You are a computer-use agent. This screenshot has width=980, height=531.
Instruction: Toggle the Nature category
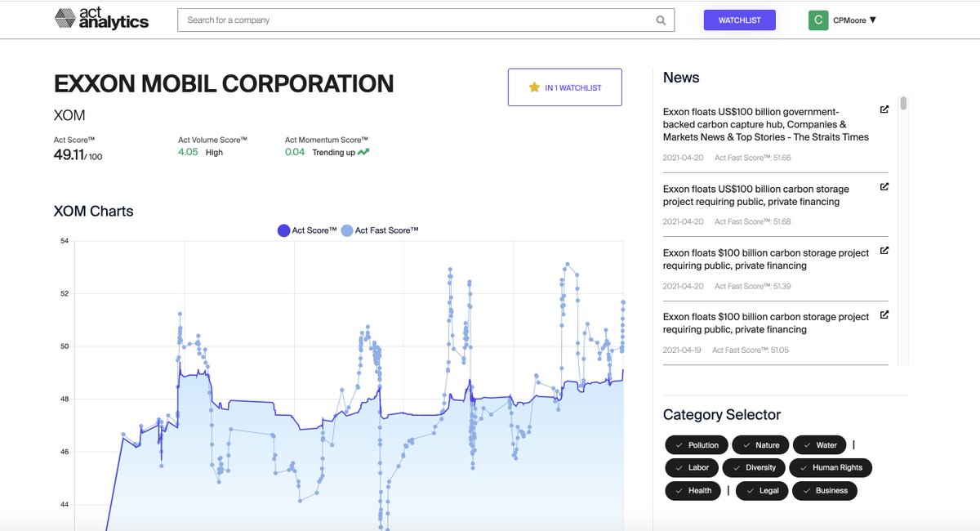pyautogui.click(x=760, y=445)
